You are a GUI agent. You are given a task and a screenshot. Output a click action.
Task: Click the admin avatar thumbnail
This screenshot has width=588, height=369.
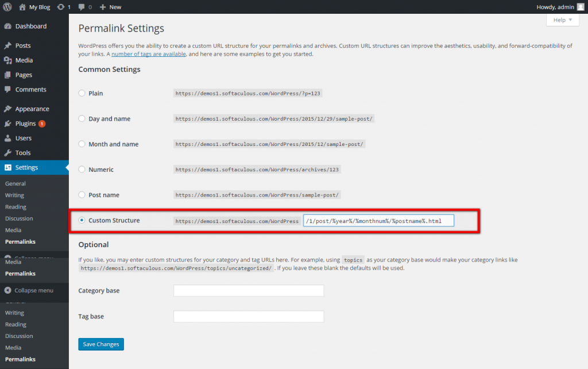click(580, 7)
